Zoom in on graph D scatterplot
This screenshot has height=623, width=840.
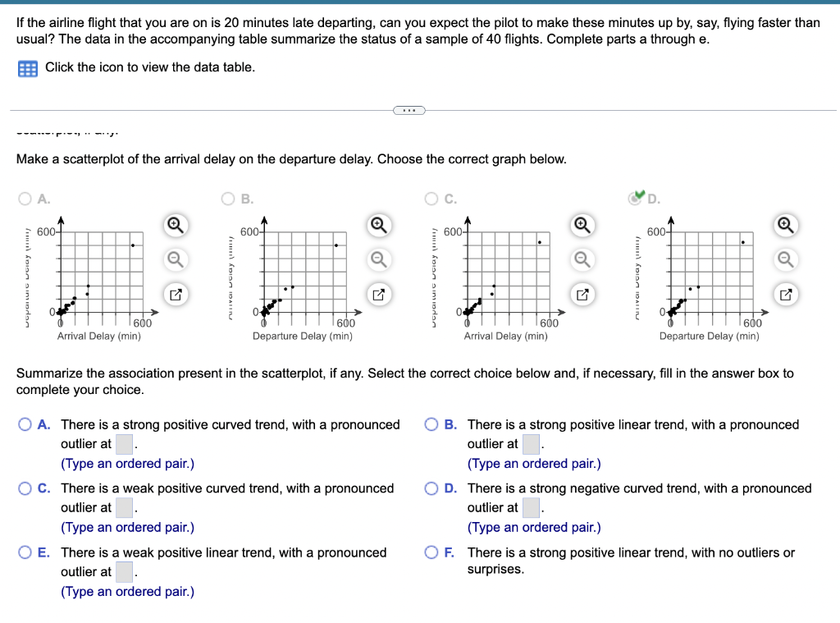785,225
